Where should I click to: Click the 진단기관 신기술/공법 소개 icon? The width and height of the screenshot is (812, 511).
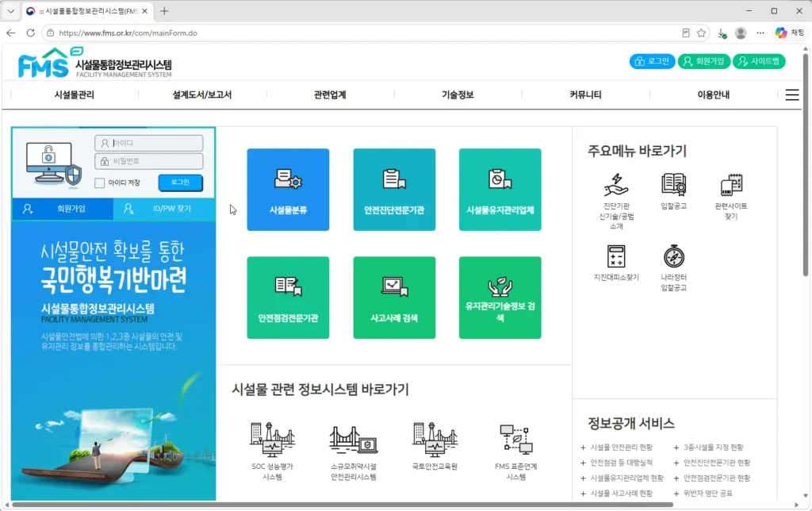pyautogui.click(x=616, y=185)
